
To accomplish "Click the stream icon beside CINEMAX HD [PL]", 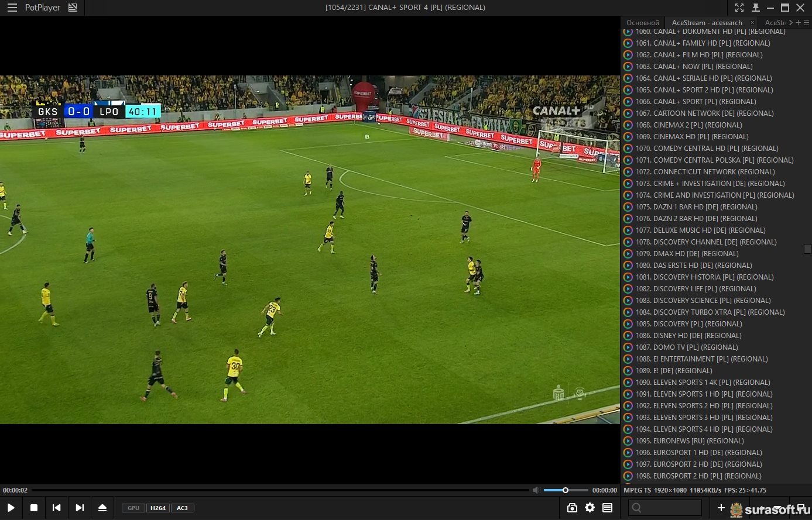I will (628, 137).
